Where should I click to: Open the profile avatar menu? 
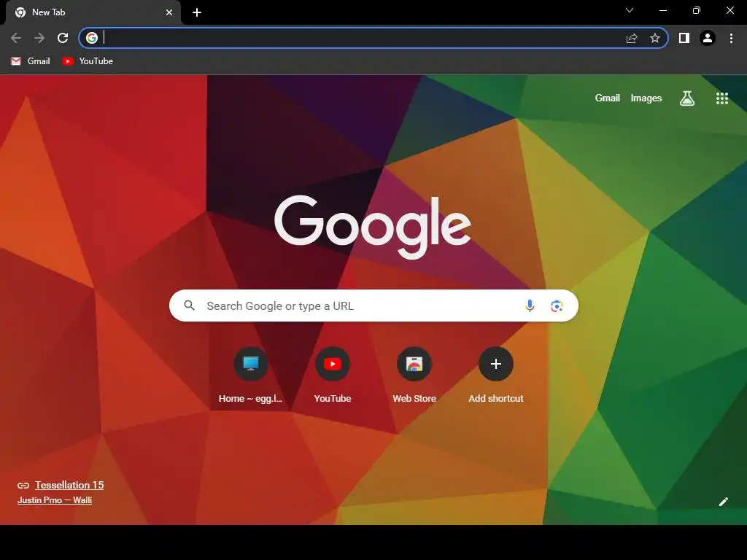(708, 38)
